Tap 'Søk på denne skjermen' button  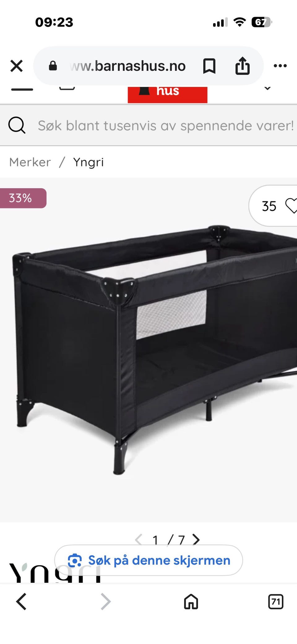pyautogui.click(x=148, y=560)
